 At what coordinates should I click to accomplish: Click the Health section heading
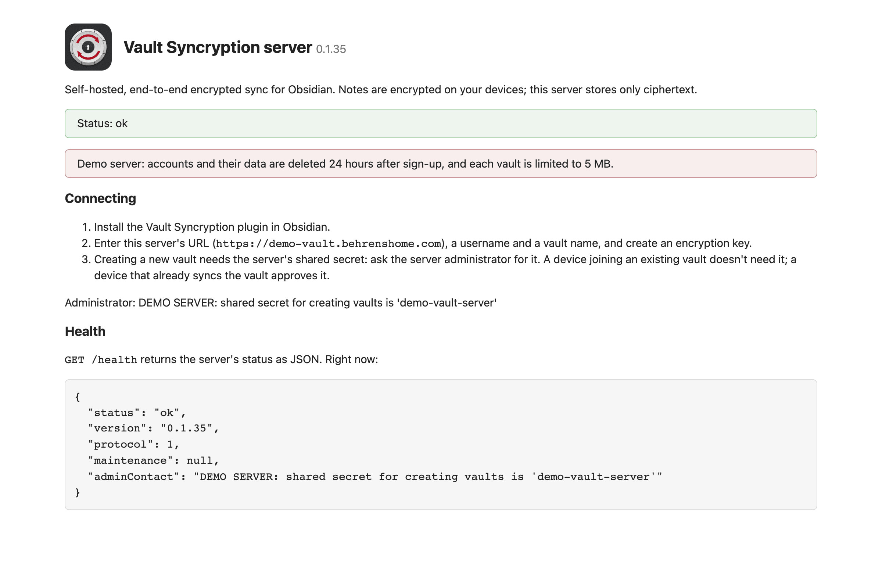click(x=85, y=331)
